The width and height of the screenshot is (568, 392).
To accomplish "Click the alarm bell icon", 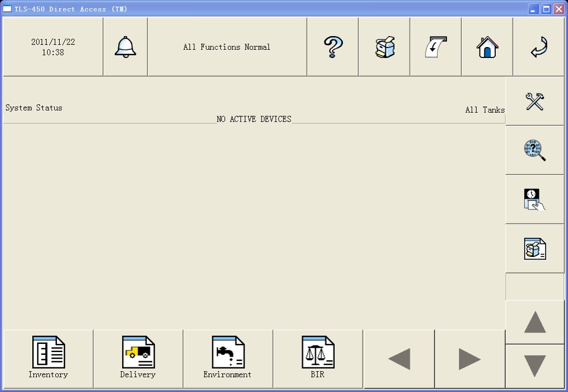I will [125, 47].
